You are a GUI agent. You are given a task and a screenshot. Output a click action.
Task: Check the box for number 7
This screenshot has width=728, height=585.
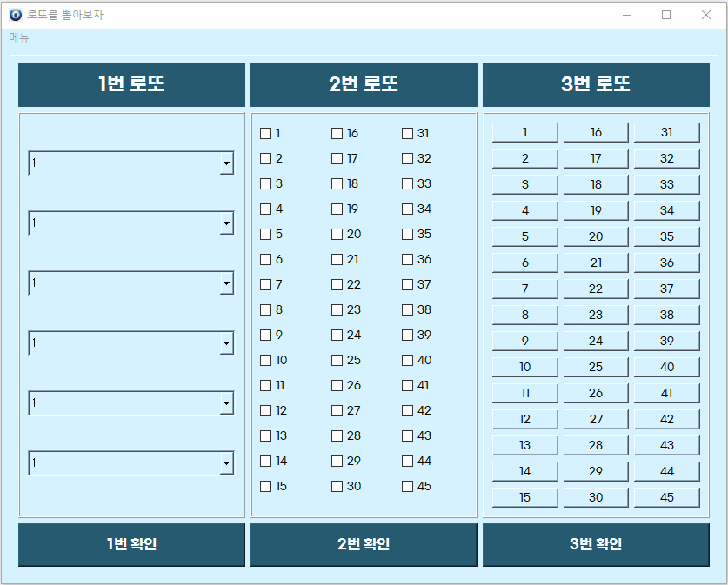(265, 285)
